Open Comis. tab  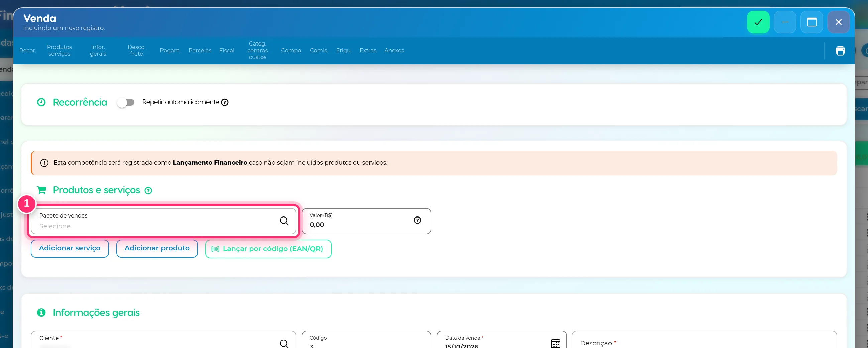319,51
